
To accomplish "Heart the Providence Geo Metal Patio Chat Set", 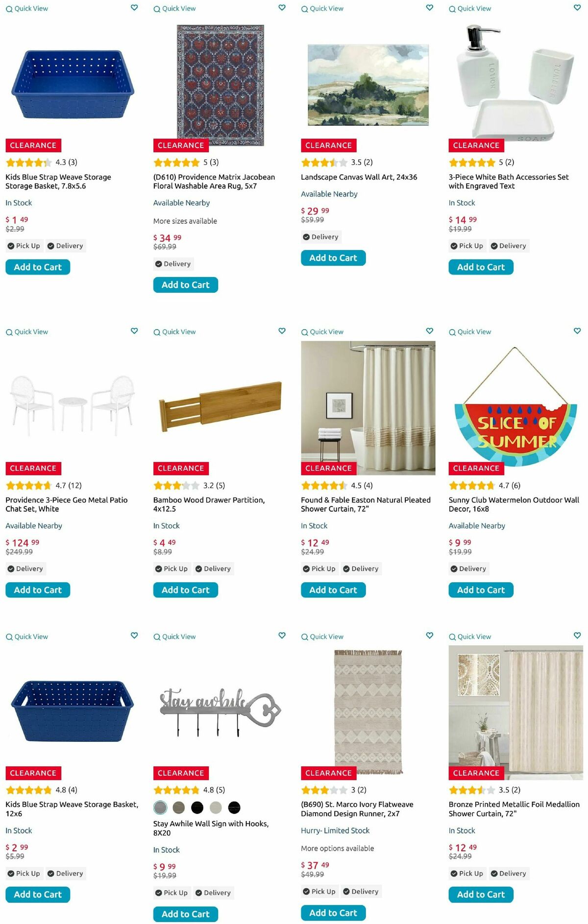I will pyautogui.click(x=134, y=331).
